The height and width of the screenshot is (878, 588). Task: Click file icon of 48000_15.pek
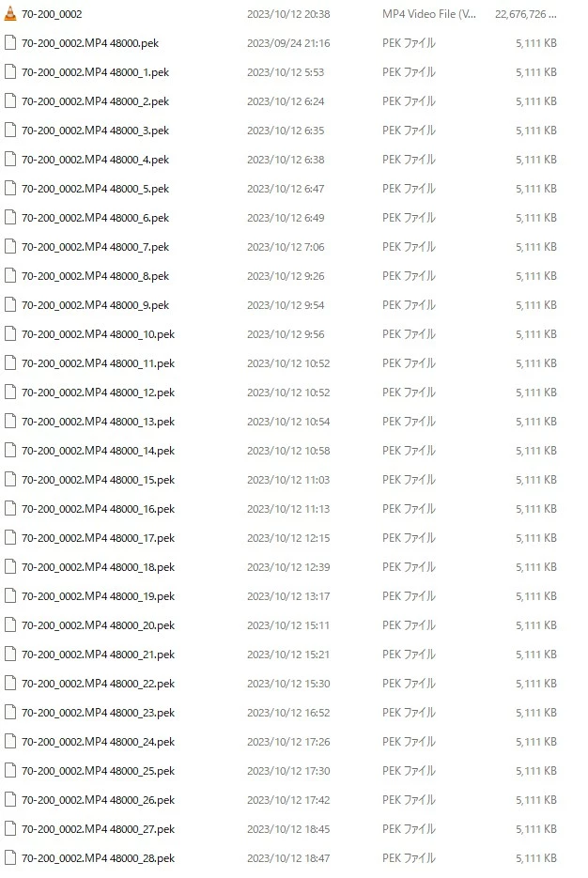click(x=10, y=480)
